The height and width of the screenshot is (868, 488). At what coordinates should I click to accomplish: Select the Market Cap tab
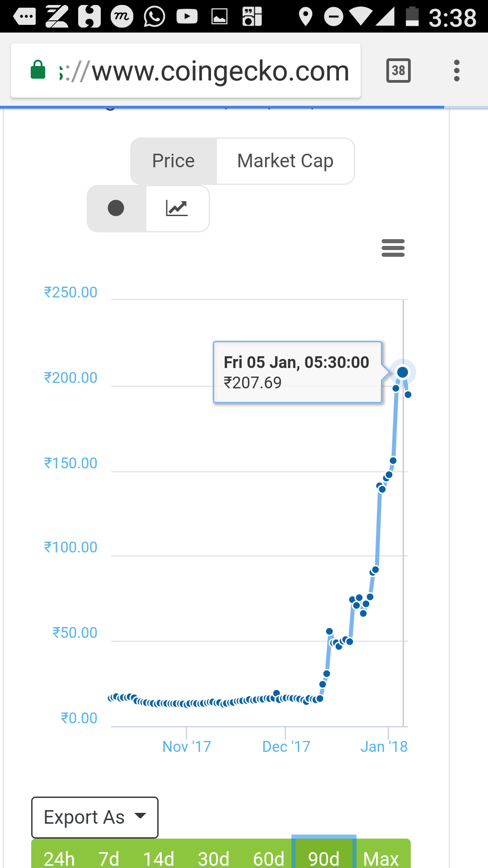tap(286, 161)
